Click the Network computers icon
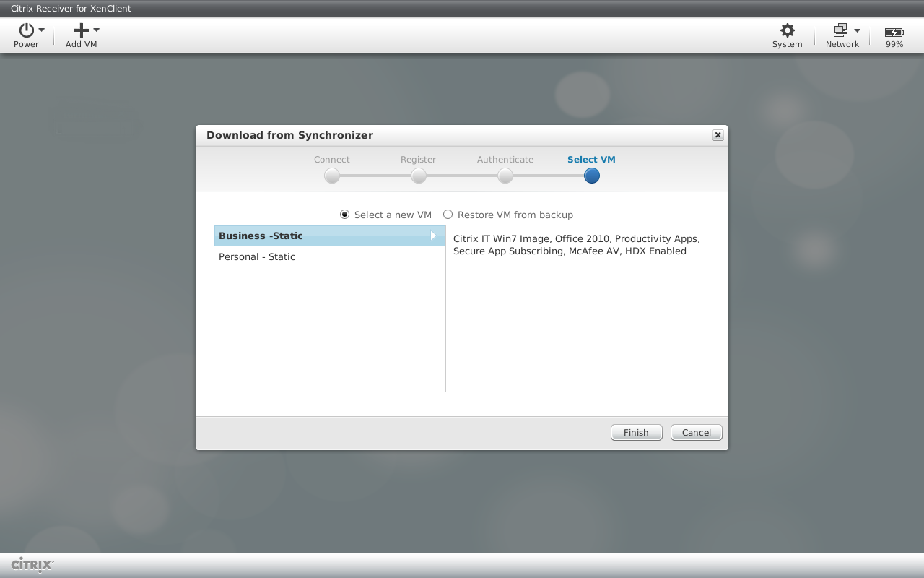 coord(840,30)
